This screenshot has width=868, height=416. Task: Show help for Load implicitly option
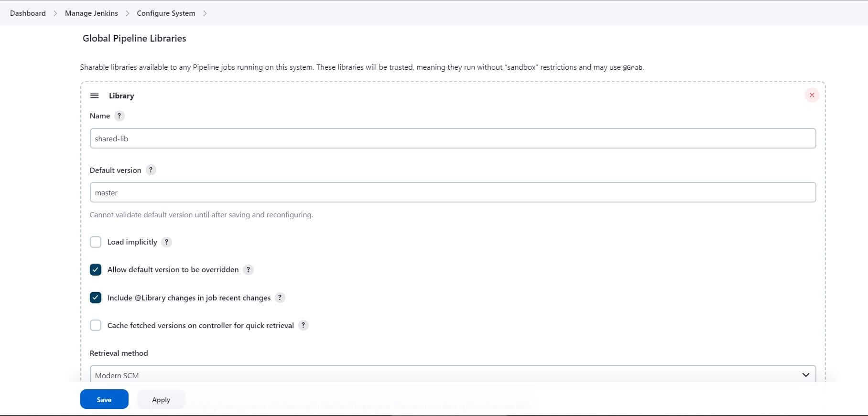tap(166, 242)
